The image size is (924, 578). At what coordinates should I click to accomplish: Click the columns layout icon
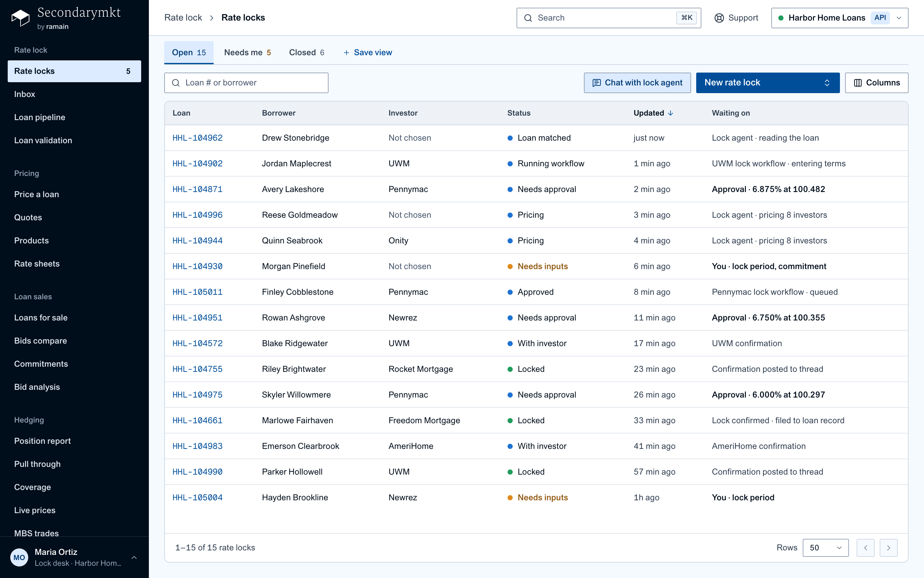coord(858,83)
